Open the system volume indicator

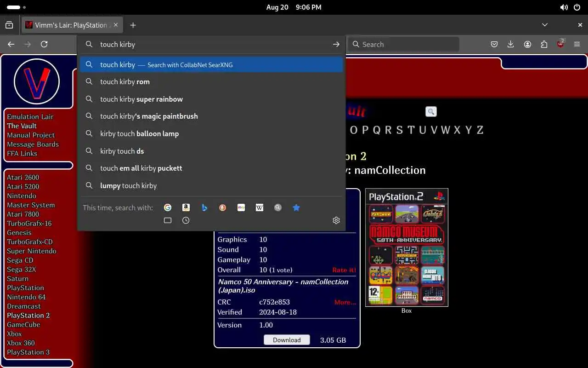[564, 7]
